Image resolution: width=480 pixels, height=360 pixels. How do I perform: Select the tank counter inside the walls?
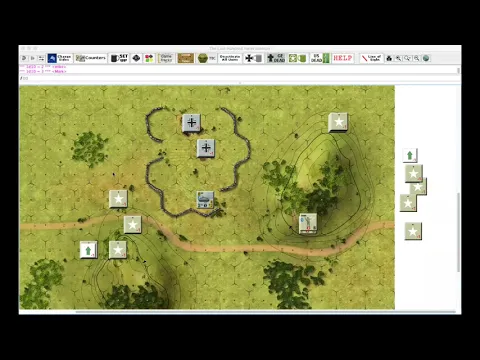205,200
